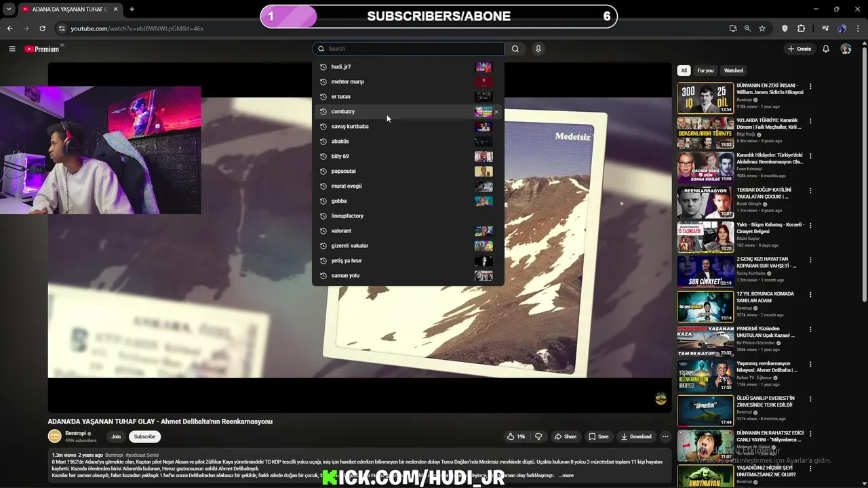The width and height of the screenshot is (868, 488).
Task: Open more actions for the video
Action: tap(665, 436)
